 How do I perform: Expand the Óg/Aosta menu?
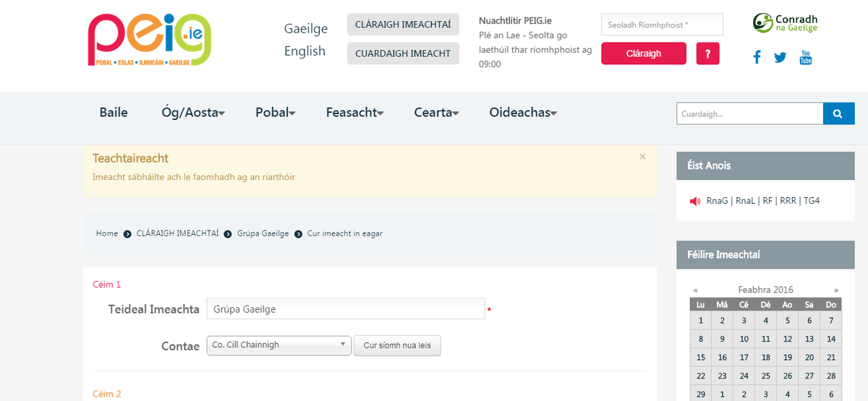coord(193,113)
